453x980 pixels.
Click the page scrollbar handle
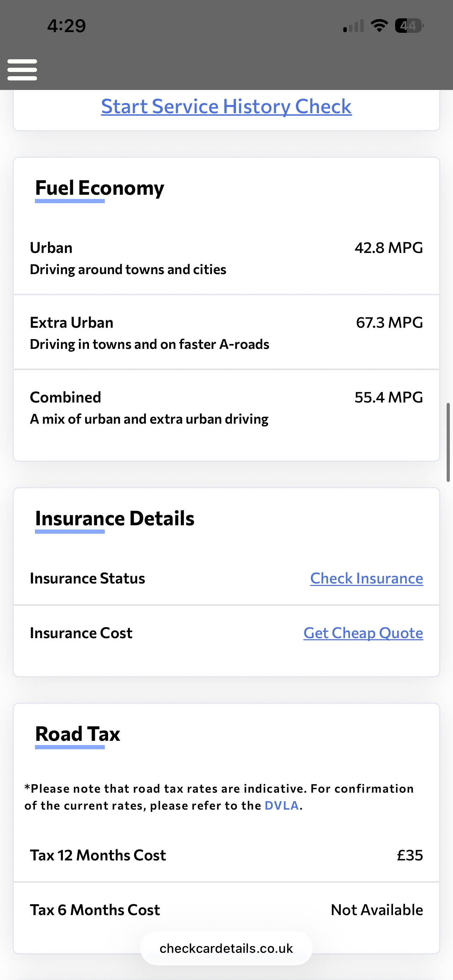point(448,442)
